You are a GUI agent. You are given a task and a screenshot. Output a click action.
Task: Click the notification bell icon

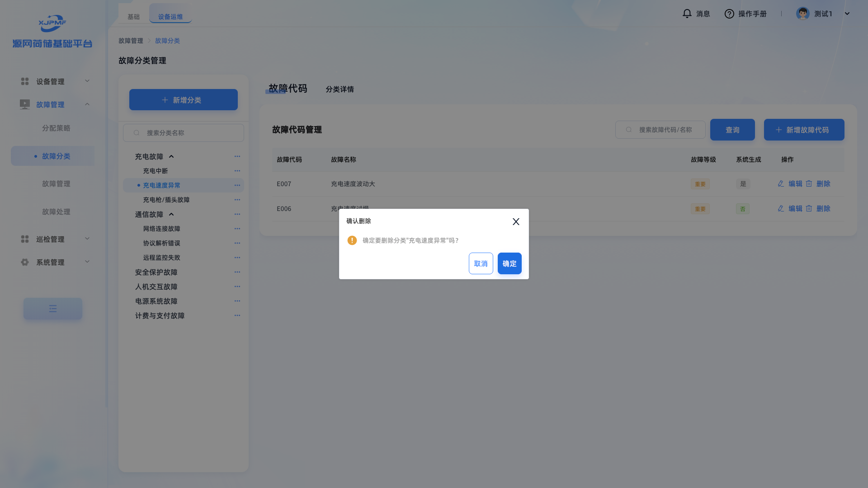pyautogui.click(x=687, y=14)
